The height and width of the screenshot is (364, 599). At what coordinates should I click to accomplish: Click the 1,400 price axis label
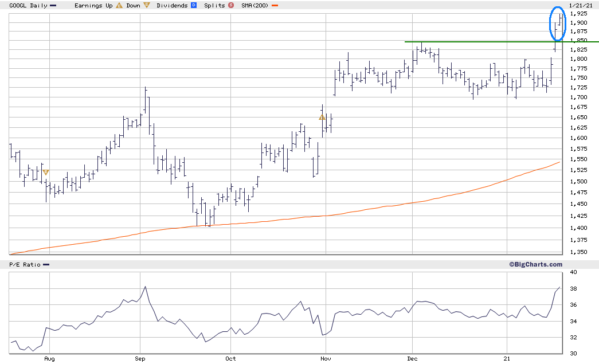pos(579,228)
